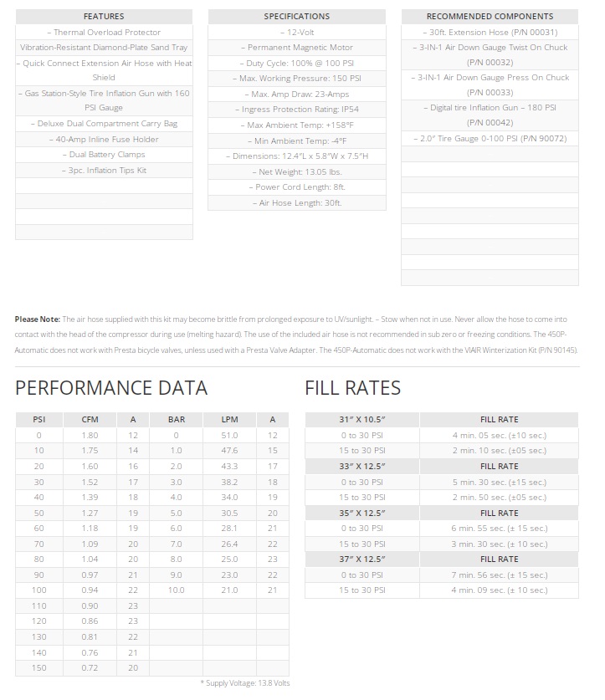
Task: Click the 37" X 12.5" tire size header
Action: click(x=361, y=559)
